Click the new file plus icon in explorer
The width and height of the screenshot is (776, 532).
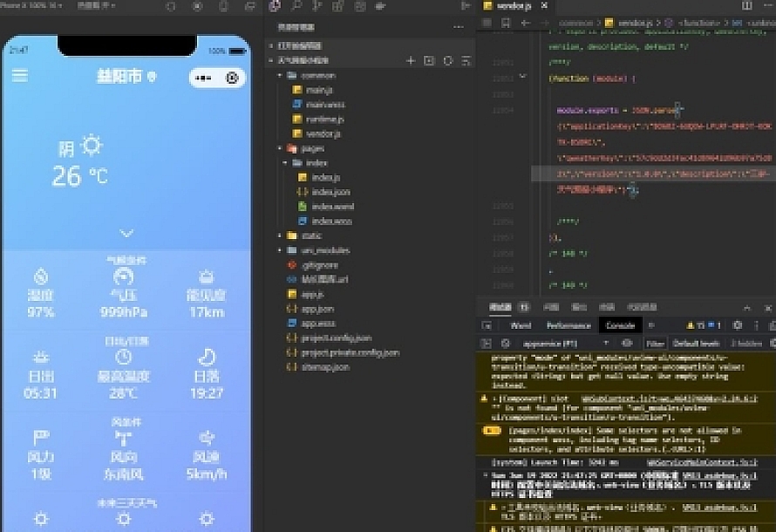[x=411, y=61]
